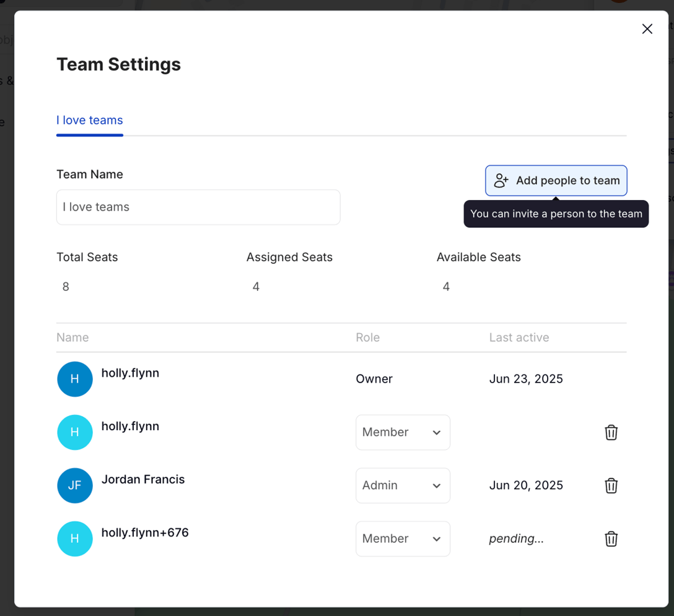This screenshot has width=674, height=616.
Task: Click the pending status for holly.flynn+676
Action: coord(516,539)
